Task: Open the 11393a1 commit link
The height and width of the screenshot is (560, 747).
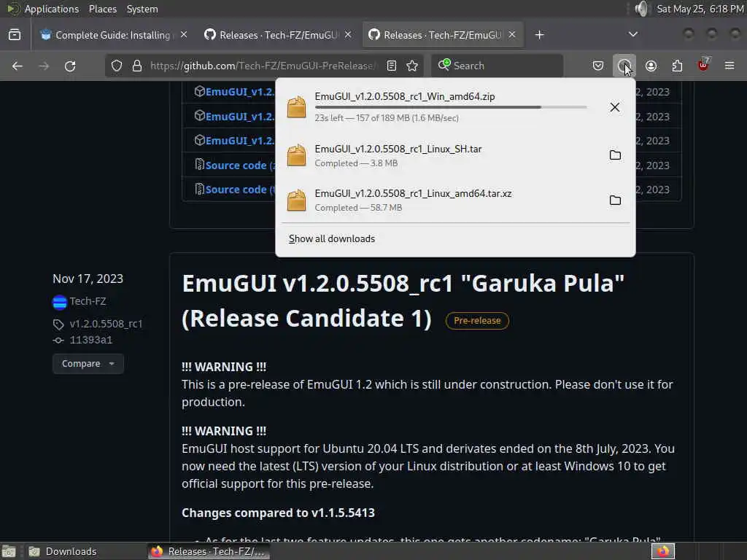Action: 91,340
